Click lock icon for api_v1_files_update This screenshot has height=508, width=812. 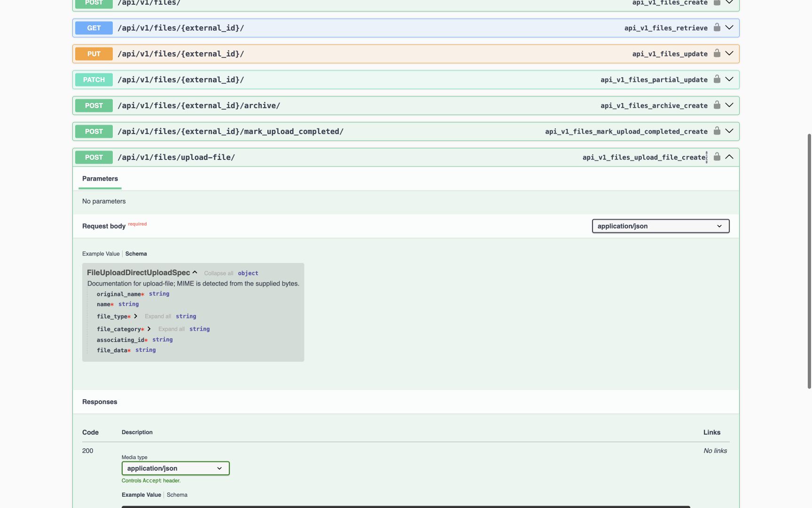[717, 53]
